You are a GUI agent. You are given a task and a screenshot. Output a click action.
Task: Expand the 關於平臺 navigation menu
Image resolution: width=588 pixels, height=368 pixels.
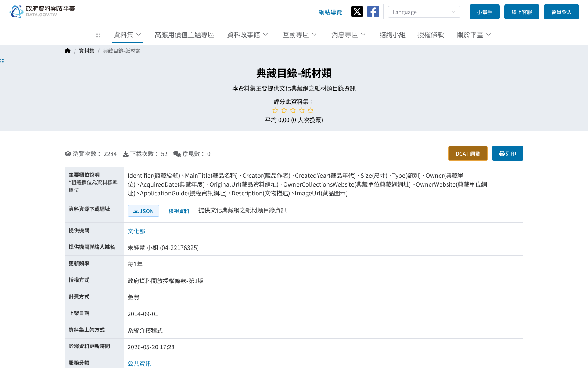pos(474,35)
